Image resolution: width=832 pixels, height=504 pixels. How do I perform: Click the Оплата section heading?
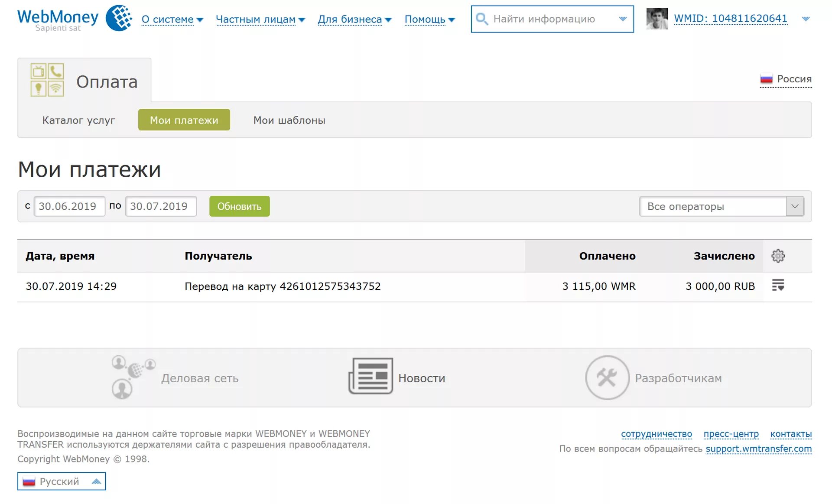click(107, 82)
